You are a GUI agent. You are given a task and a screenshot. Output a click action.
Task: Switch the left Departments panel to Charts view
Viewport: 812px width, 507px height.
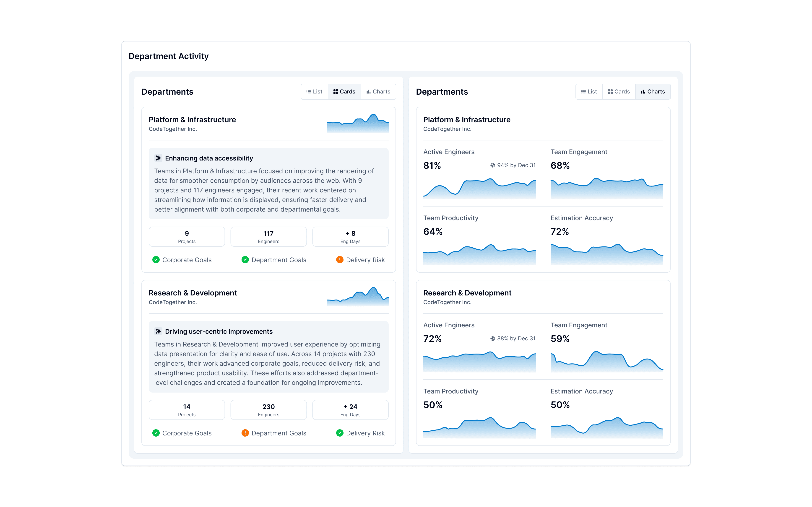pyautogui.click(x=378, y=92)
